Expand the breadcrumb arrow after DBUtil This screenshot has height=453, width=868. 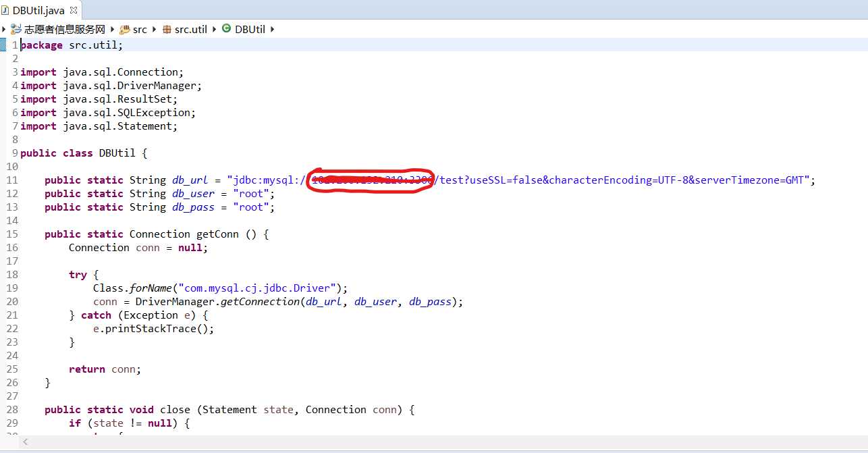coord(272,29)
